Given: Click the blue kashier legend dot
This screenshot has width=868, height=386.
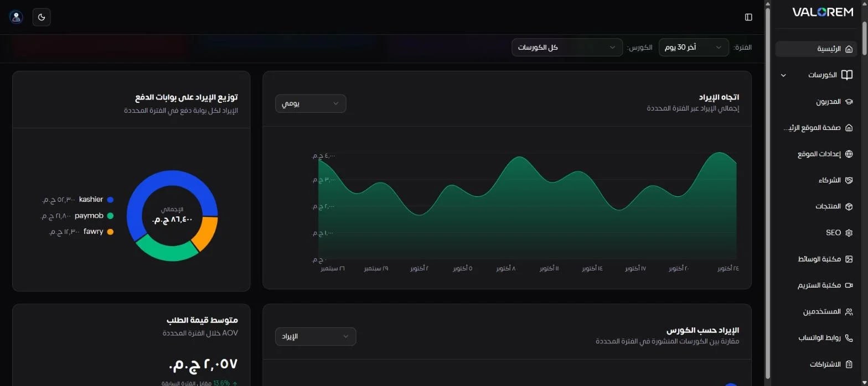Looking at the screenshot, I should pos(110,200).
